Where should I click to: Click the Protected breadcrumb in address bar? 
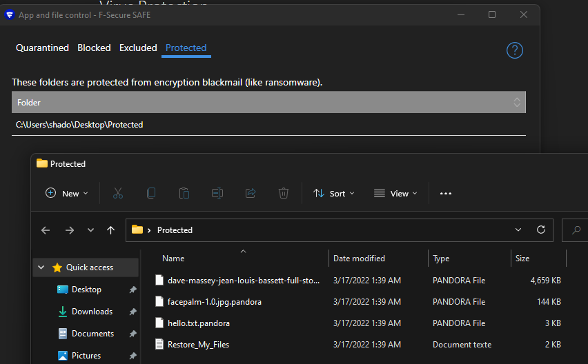[x=175, y=230]
